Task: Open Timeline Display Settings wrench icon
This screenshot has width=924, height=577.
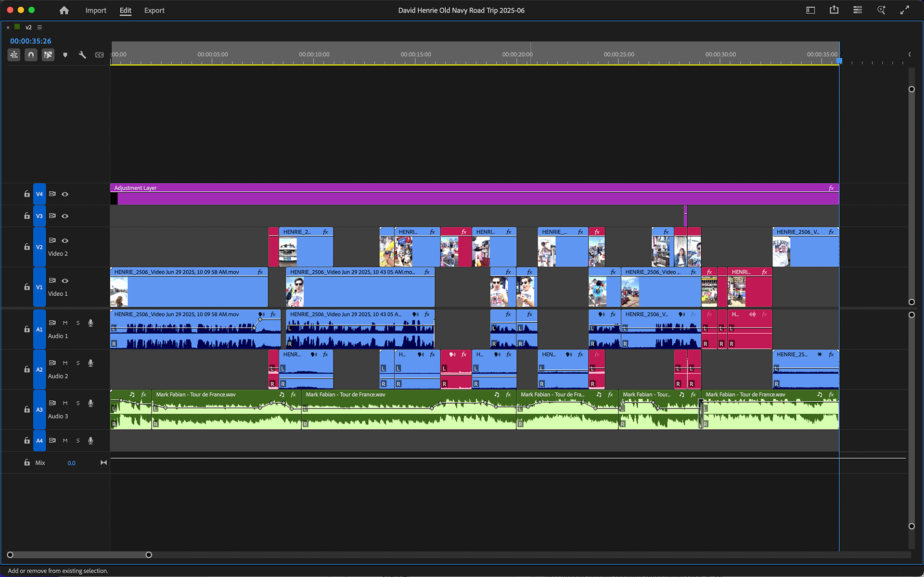Action: pos(82,54)
